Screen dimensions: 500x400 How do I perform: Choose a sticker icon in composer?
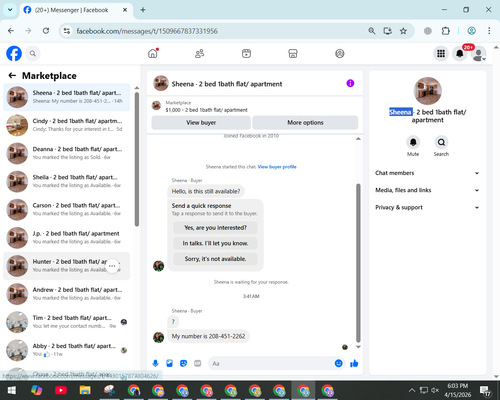click(183, 363)
